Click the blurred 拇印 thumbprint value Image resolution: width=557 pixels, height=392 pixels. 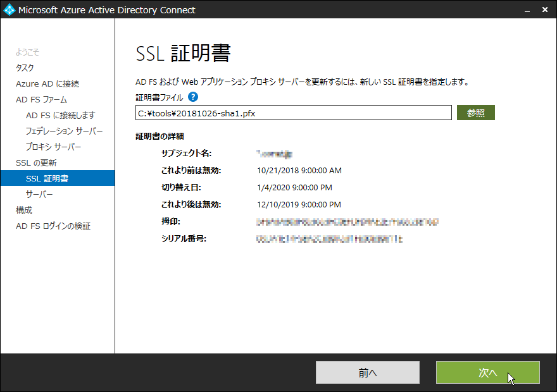coord(347,222)
